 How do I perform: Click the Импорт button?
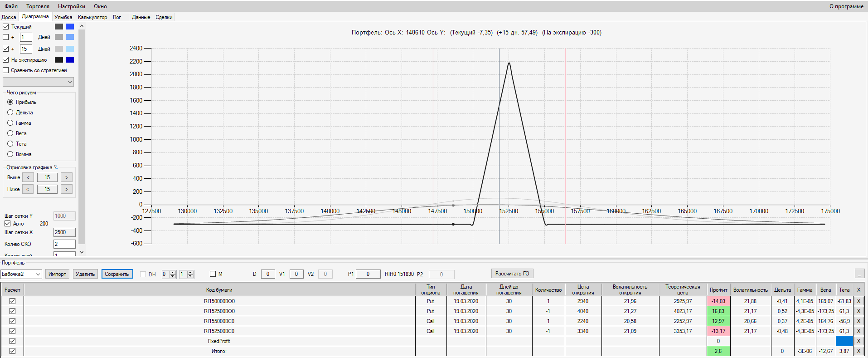click(57, 274)
